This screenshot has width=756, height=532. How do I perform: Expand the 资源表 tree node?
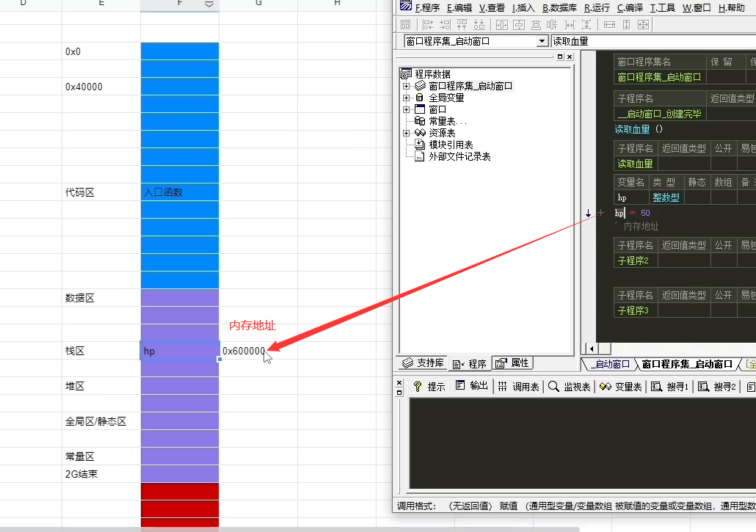[x=407, y=133]
